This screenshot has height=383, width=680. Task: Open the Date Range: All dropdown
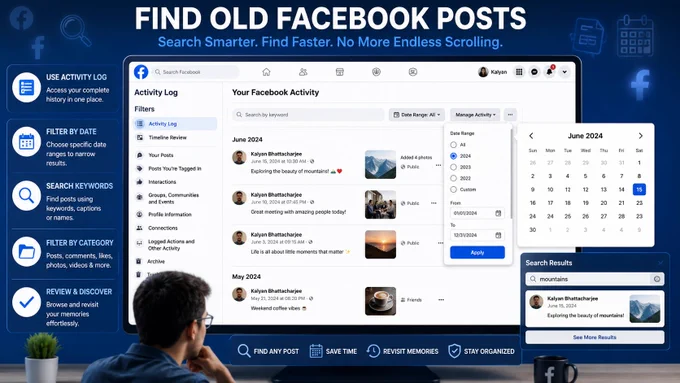click(417, 115)
